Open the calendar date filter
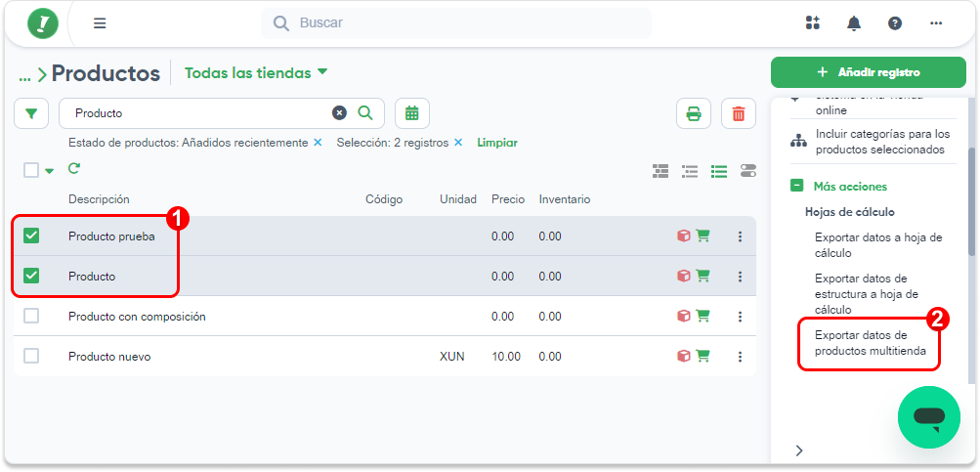This screenshot has width=980, height=472. (412, 113)
